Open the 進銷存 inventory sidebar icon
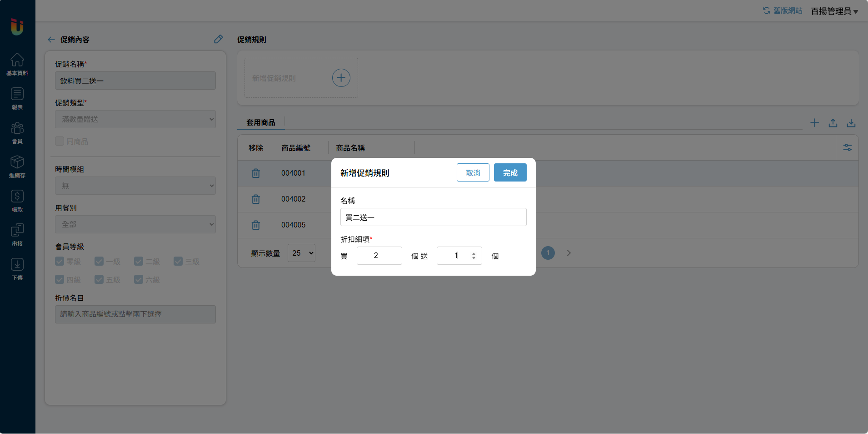The image size is (868, 434). (x=17, y=167)
